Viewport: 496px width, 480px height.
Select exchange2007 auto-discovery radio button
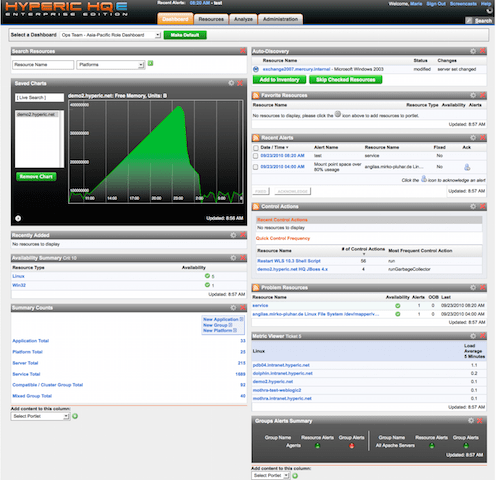(x=256, y=69)
